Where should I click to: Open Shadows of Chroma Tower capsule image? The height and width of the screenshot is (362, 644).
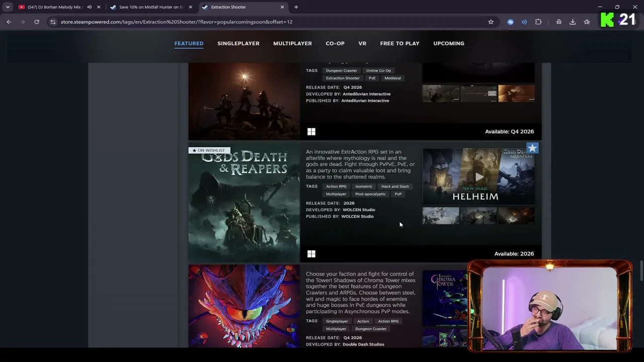(x=244, y=306)
